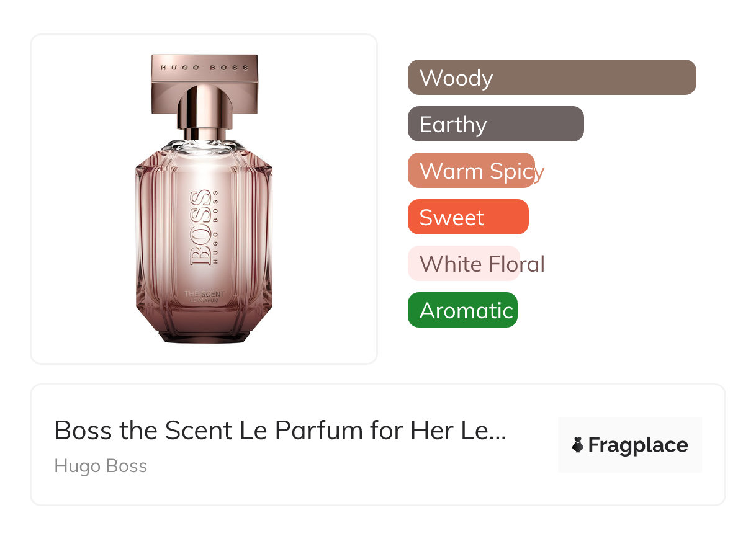Select the Earthy accord bar
This screenshot has width=756, height=536.
point(495,124)
